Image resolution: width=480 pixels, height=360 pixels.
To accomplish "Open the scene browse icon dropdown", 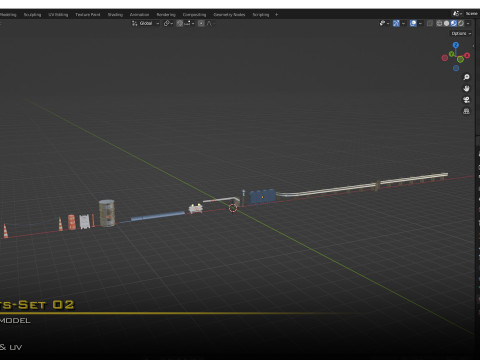I will coord(457,14).
